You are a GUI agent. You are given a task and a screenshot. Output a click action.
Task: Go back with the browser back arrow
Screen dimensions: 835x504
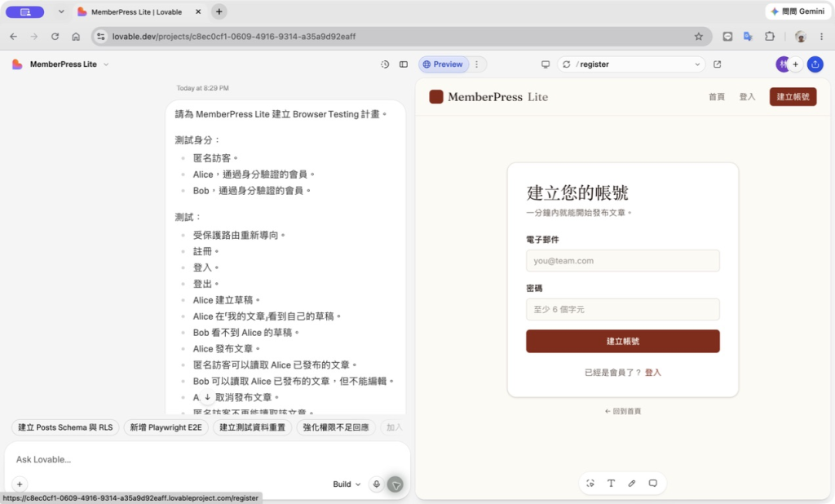coord(13,36)
